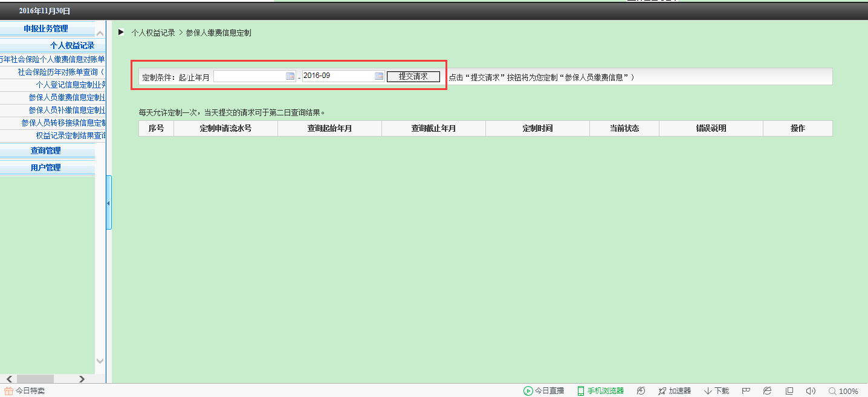Click the 操作 column header
The width and height of the screenshot is (868, 397).
point(798,129)
